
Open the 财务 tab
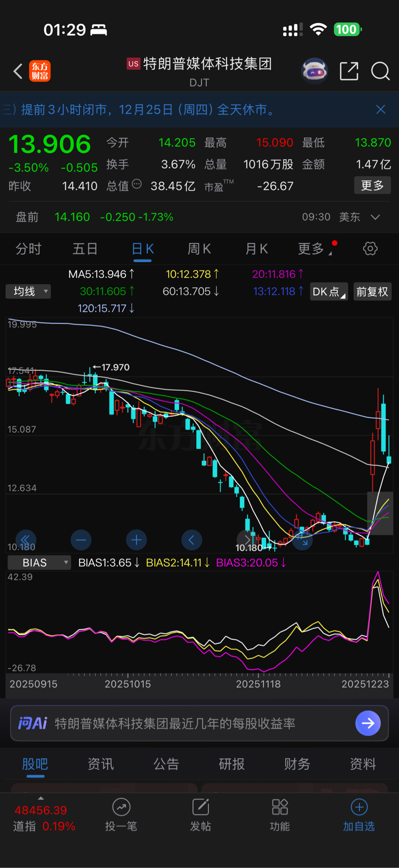[x=297, y=764]
